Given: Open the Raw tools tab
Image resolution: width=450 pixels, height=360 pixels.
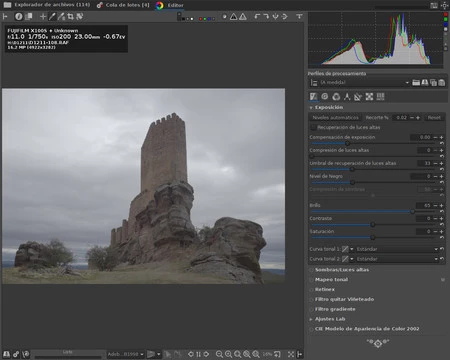Looking at the screenshot, I should [x=369, y=97].
